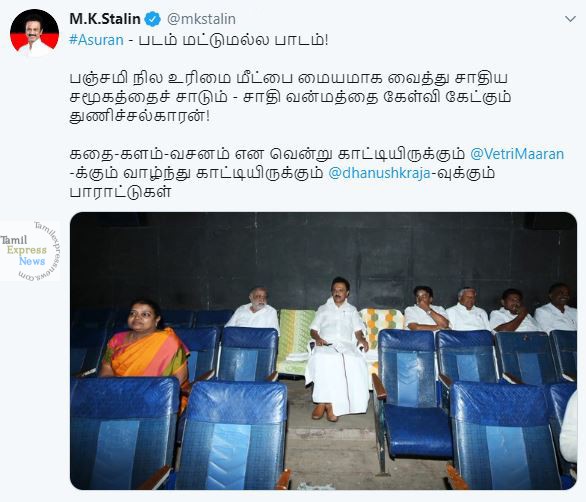The image size is (586, 502).
Task: Click the word துணிச்சல்காரன்! in tweet
Action: point(140,117)
